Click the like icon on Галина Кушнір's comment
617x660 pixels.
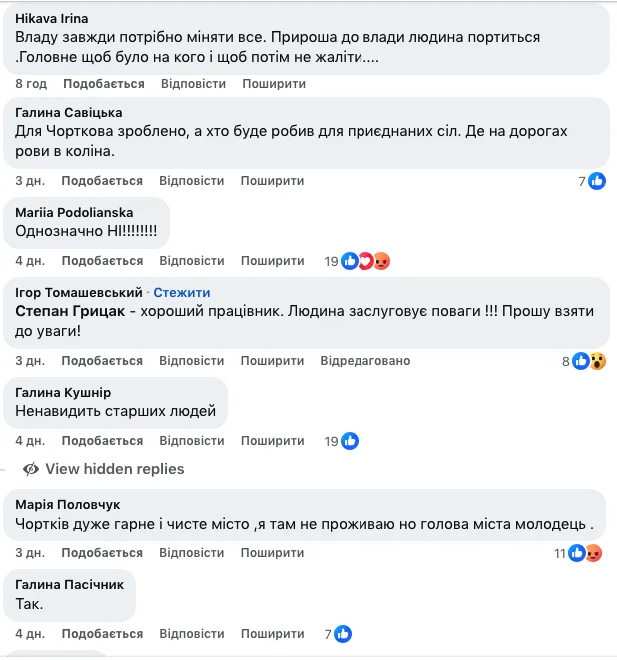coord(350,441)
